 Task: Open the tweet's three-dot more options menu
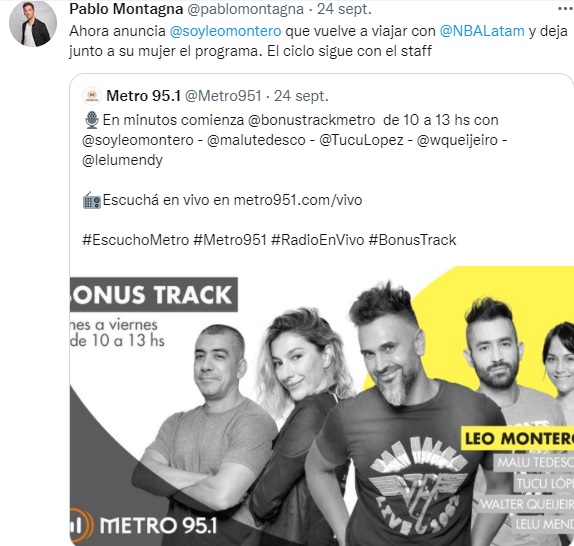pos(566,9)
